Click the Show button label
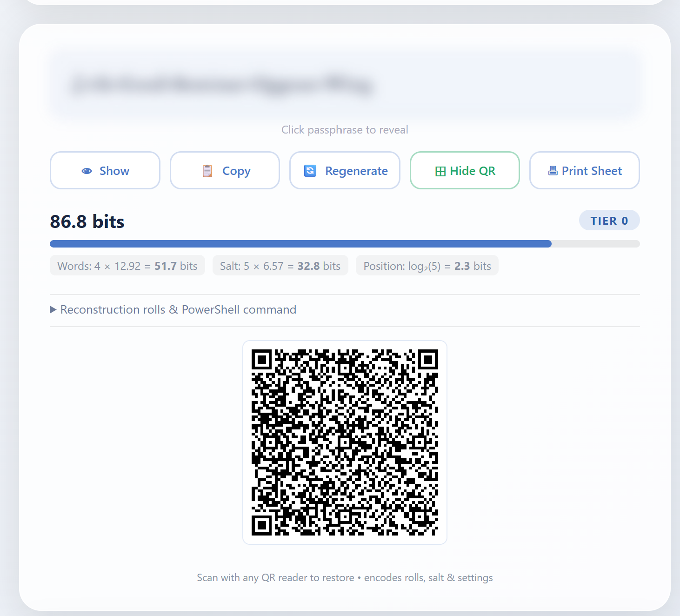The height and width of the screenshot is (616, 680). (x=114, y=171)
